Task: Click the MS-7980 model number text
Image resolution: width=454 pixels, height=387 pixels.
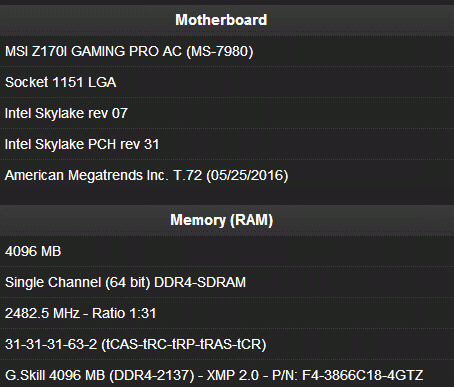Action: point(220,52)
